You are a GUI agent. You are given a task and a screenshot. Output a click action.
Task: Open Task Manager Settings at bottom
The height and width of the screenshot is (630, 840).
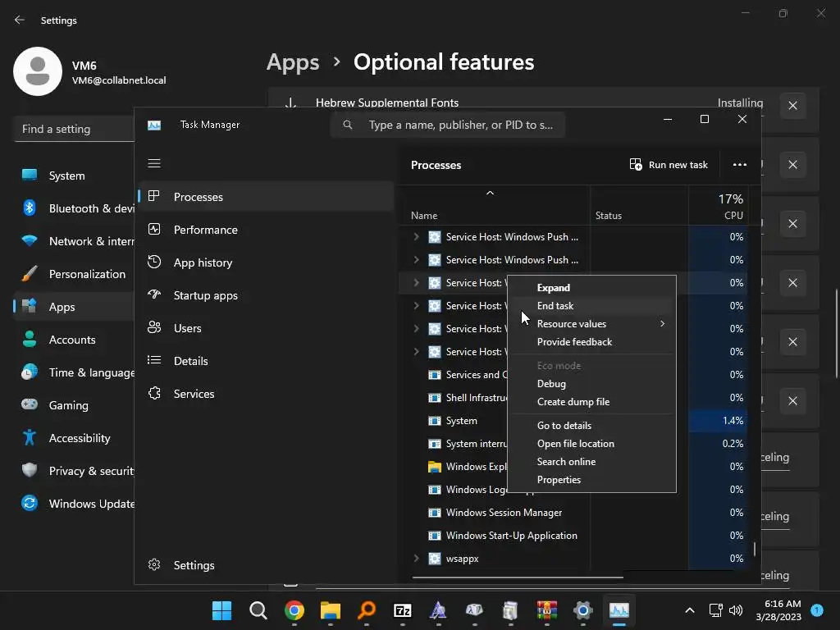pyautogui.click(x=267, y=565)
